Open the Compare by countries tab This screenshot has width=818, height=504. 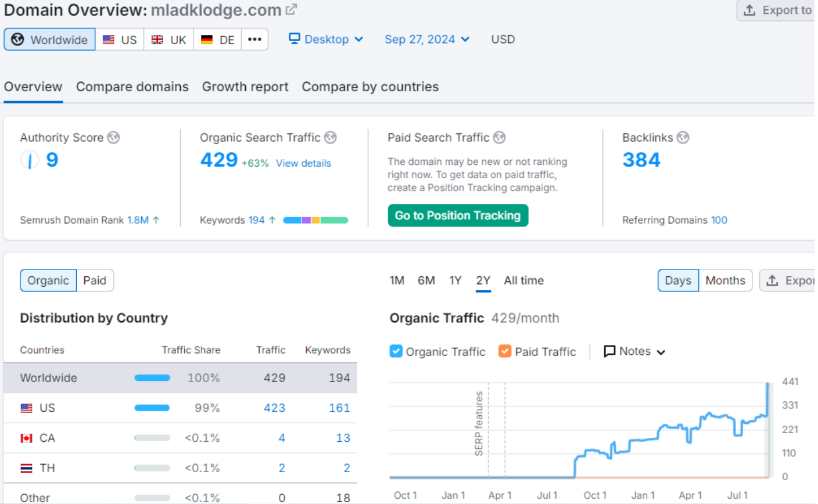(x=370, y=87)
